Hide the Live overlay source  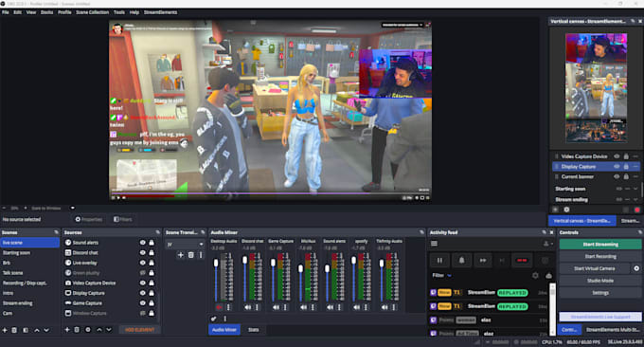click(x=142, y=263)
